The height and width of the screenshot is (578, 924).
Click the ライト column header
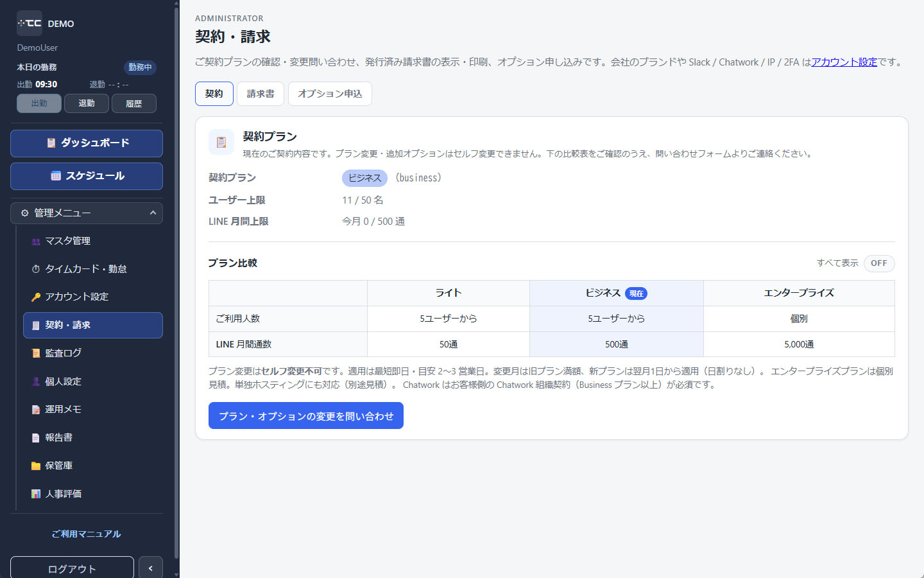tap(449, 293)
